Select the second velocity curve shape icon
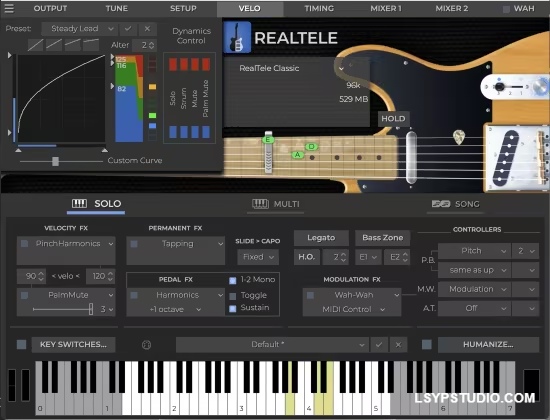 tap(54, 45)
